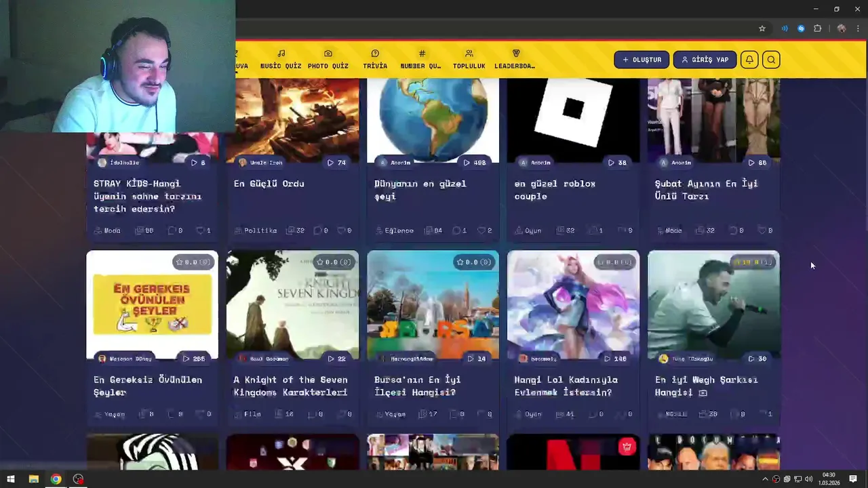Screen dimensions: 868x488
Task: Open File Explorer from the taskbar
Action: pos(33,479)
